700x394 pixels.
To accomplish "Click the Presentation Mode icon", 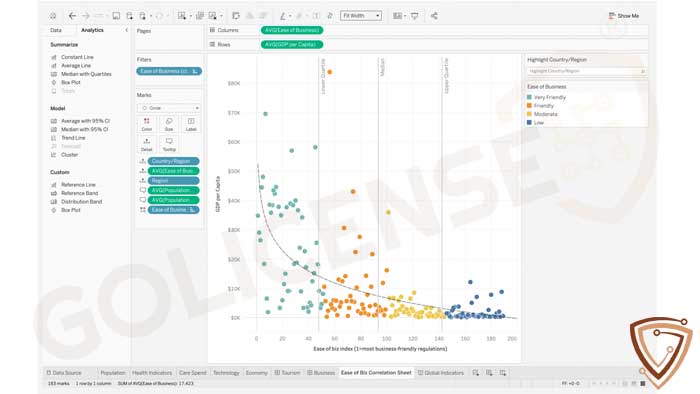I will point(415,16).
